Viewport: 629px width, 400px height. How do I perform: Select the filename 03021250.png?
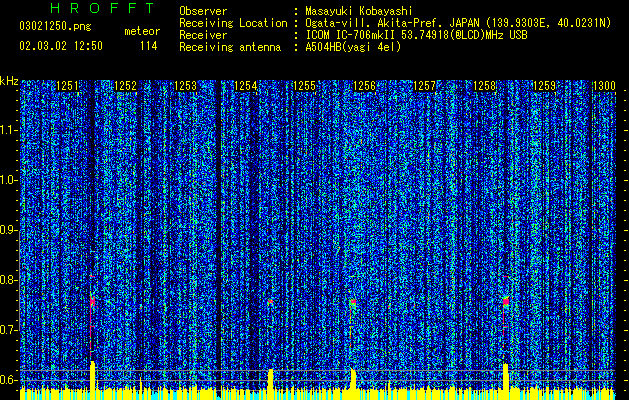[x=55, y=26]
